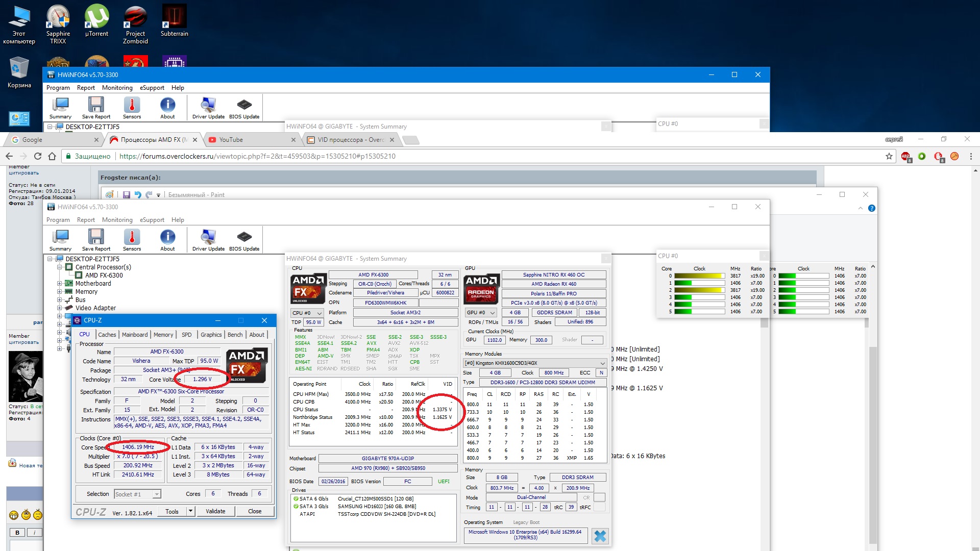Click the Новая тема link
Screen dimensions: 980x551
[x=30, y=465]
